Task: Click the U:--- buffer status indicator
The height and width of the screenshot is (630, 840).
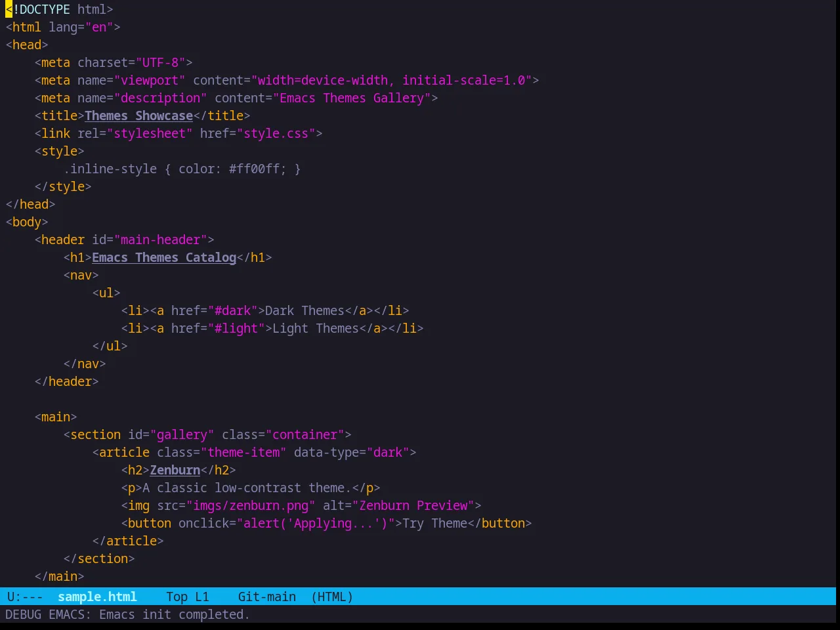Action: (x=25, y=597)
